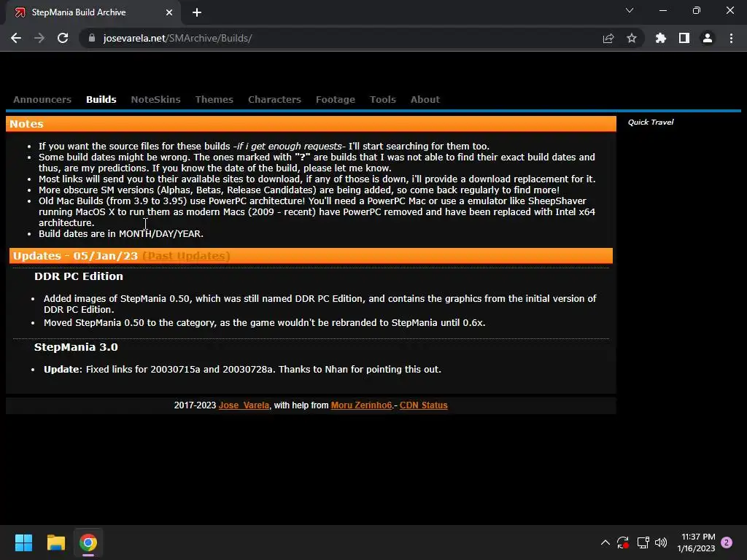Open the extensions puzzle icon
The image size is (747, 560).
pos(661,38)
